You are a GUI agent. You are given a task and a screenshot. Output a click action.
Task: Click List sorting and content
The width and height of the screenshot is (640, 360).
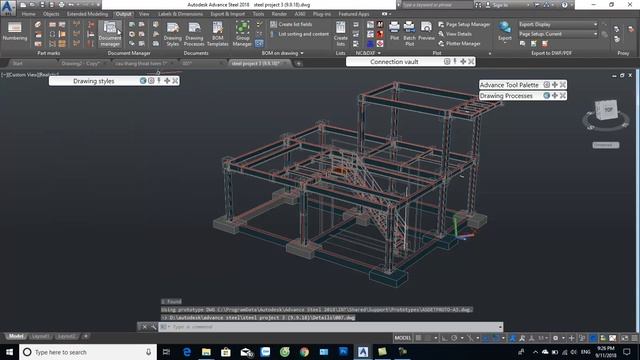pyautogui.click(x=299, y=34)
